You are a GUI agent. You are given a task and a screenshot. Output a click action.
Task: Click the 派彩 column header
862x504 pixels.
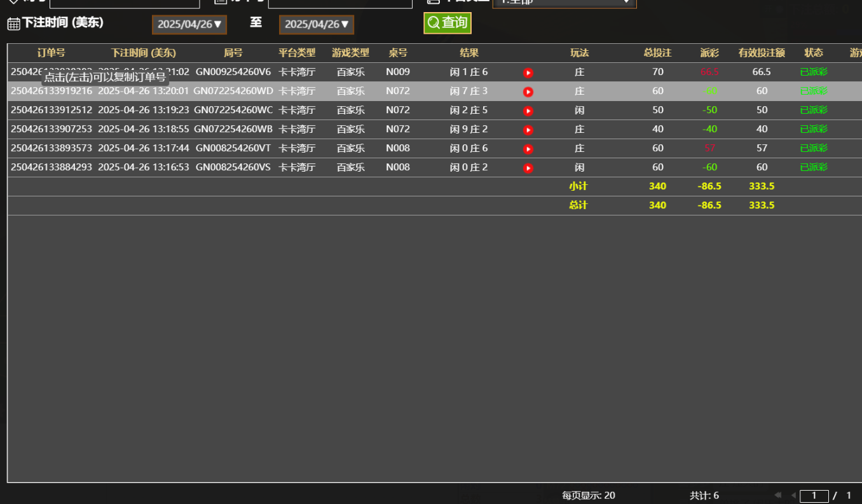(709, 53)
